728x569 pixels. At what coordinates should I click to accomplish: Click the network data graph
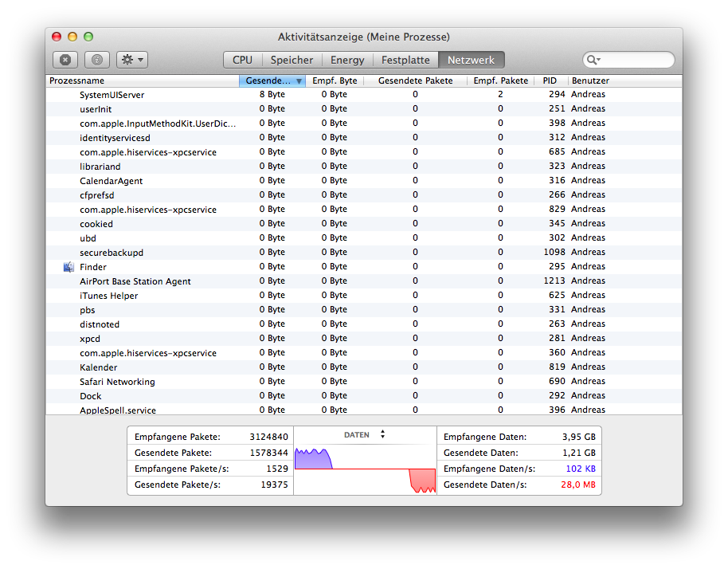[365, 469]
